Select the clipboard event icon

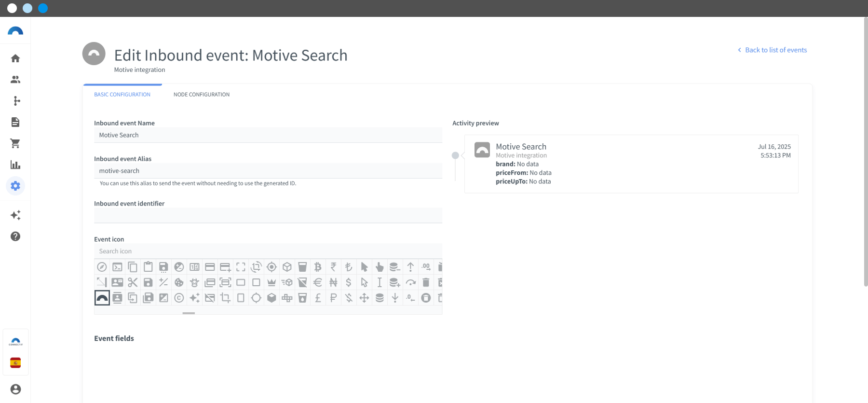pos(148,267)
